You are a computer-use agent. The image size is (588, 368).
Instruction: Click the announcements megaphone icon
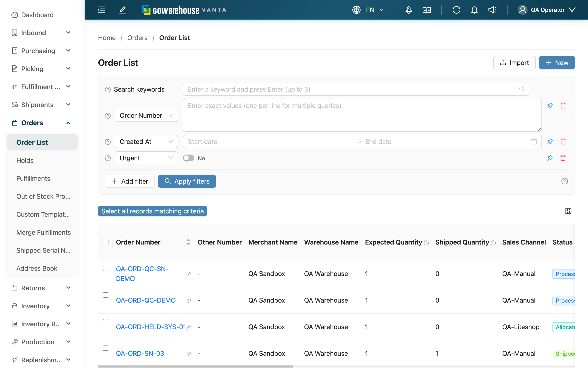click(492, 10)
